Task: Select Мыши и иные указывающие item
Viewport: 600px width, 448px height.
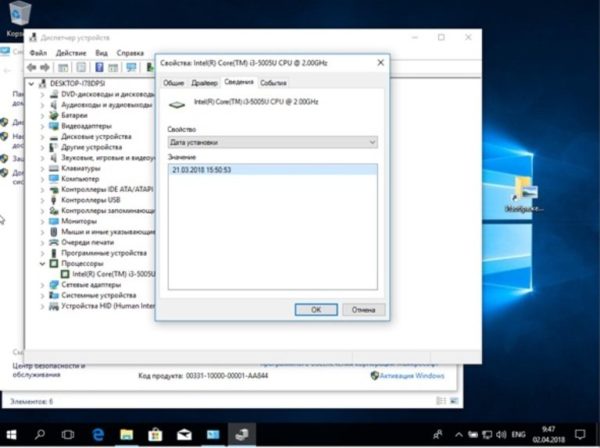Action: point(108,232)
